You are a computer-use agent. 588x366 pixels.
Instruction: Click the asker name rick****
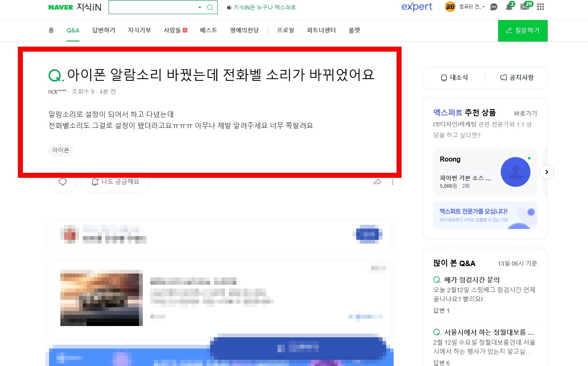(57, 92)
